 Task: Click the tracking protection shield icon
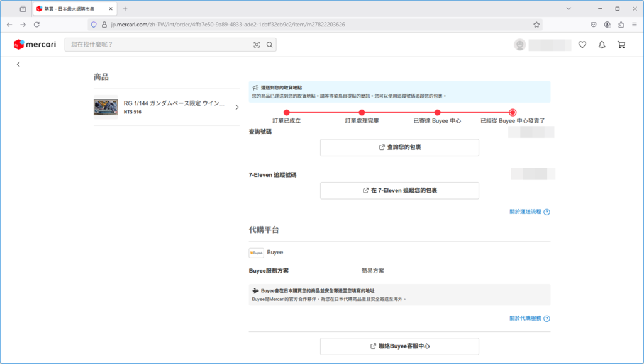[94, 25]
